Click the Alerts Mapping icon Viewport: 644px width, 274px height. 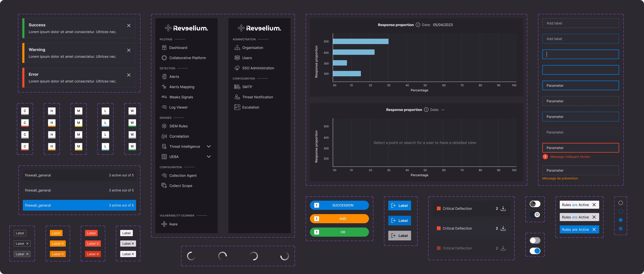[x=164, y=87]
